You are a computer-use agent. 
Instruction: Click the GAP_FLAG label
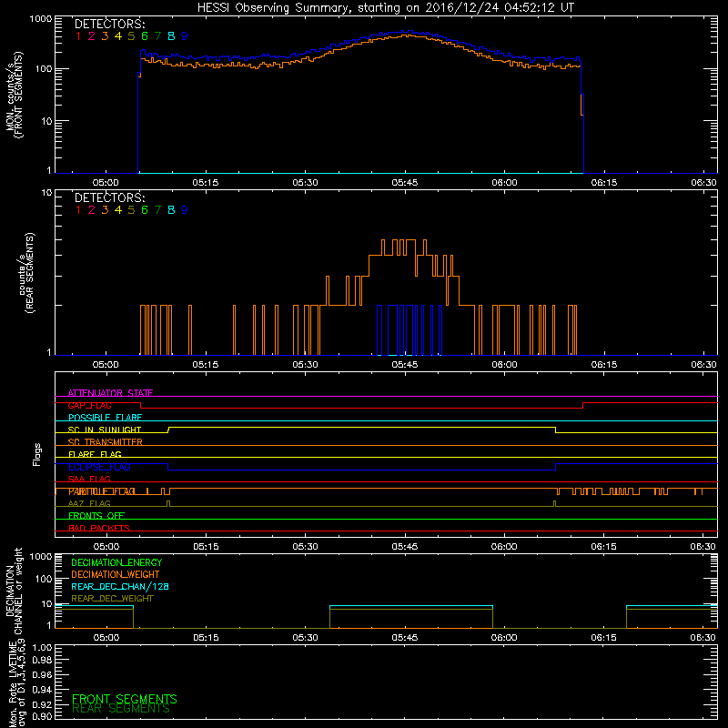tap(89, 405)
